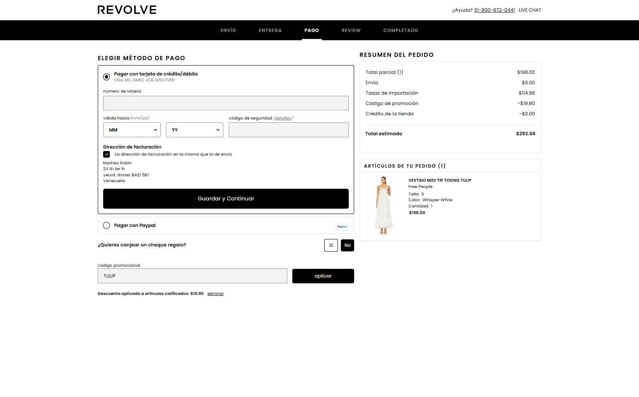The height and width of the screenshot is (397, 639).
Task: Click the VESTIDO MIDI TIP TOEING TULIP title
Action: 440,180
